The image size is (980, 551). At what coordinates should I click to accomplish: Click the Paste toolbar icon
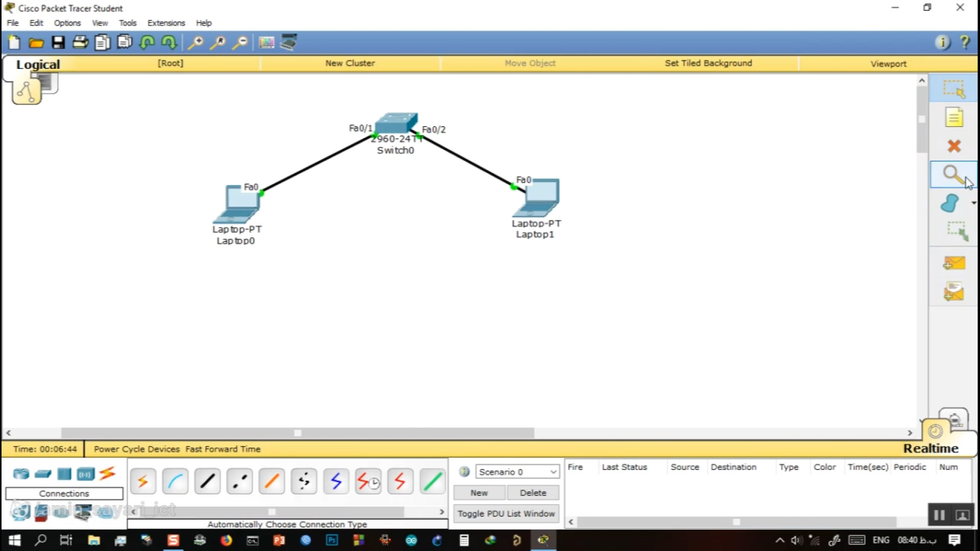click(125, 42)
